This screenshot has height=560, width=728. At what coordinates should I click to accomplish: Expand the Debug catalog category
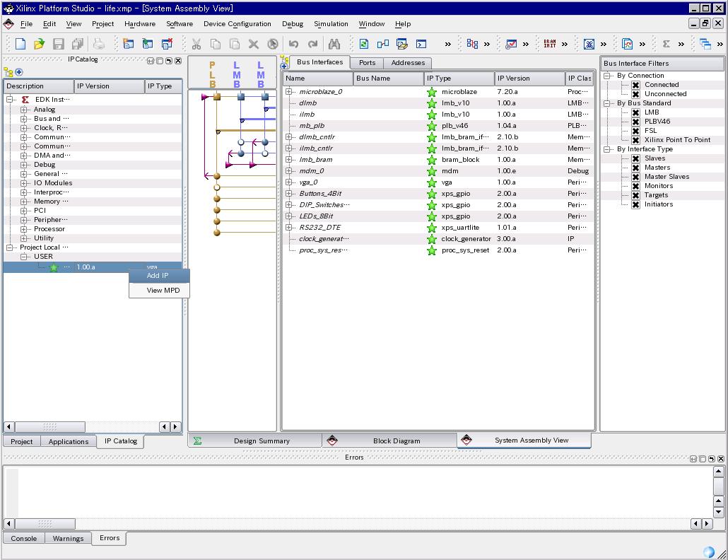point(23,165)
